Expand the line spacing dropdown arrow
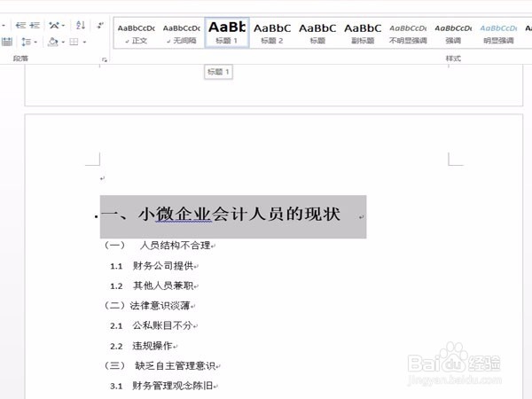This screenshot has height=399, width=532. (35, 42)
